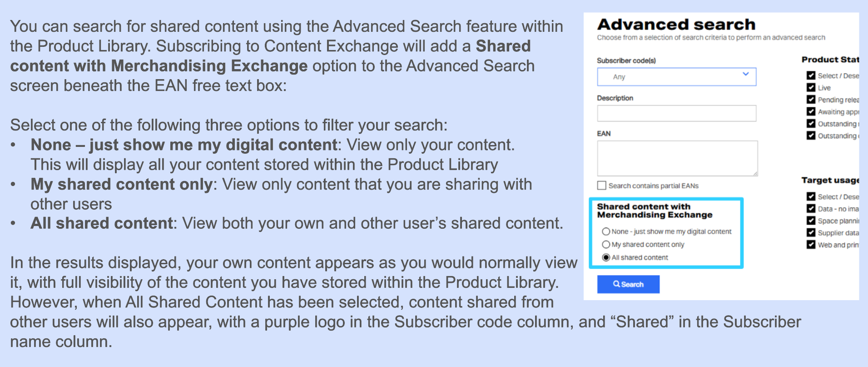Toggle the Supplier data checkbox
This screenshot has height=367, width=868.
coord(811,232)
